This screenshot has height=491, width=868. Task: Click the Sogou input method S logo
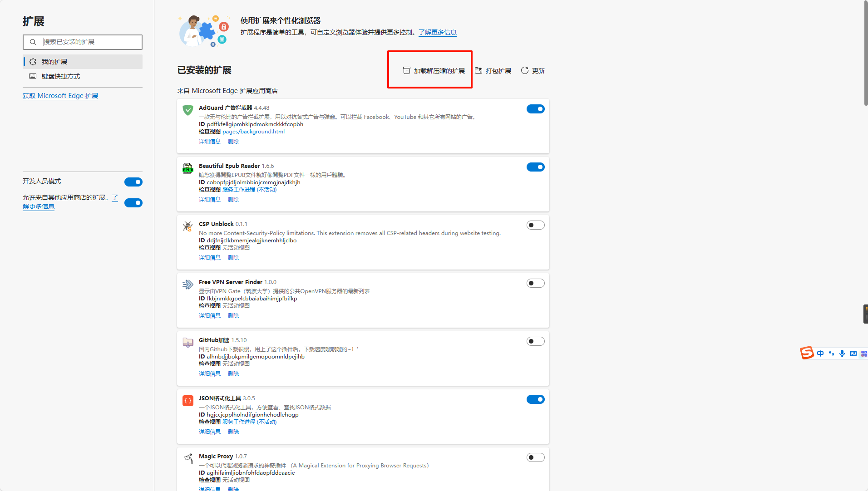pos(807,353)
